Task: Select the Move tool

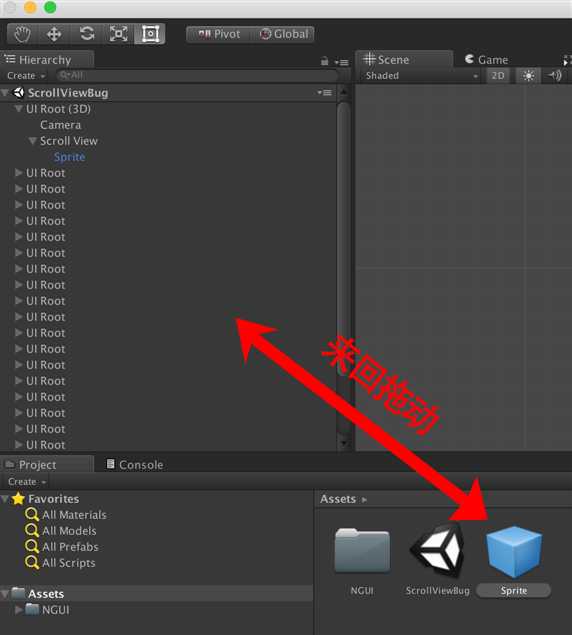Action: click(54, 34)
